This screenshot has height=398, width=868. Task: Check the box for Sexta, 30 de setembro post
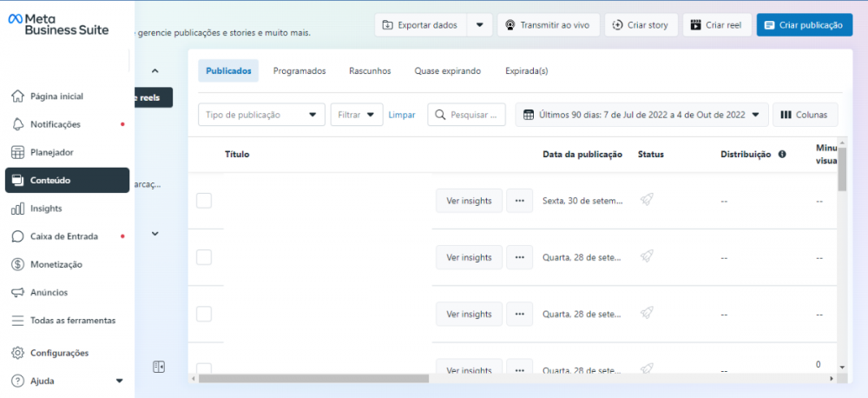click(x=204, y=201)
